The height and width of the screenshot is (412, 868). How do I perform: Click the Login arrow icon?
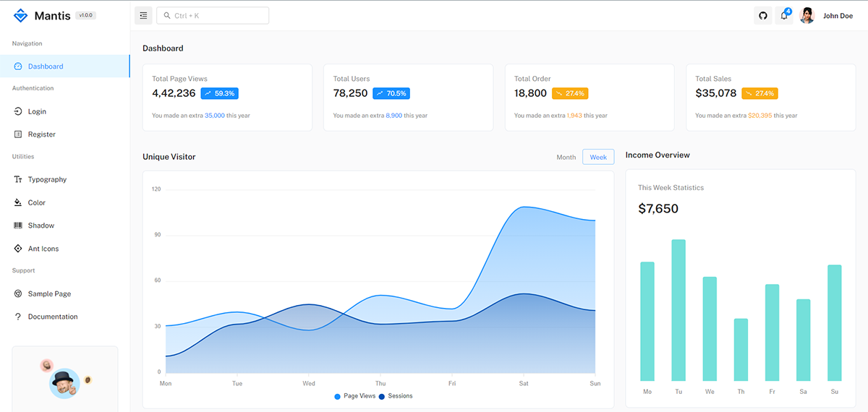pyautogui.click(x=18, y=111)
